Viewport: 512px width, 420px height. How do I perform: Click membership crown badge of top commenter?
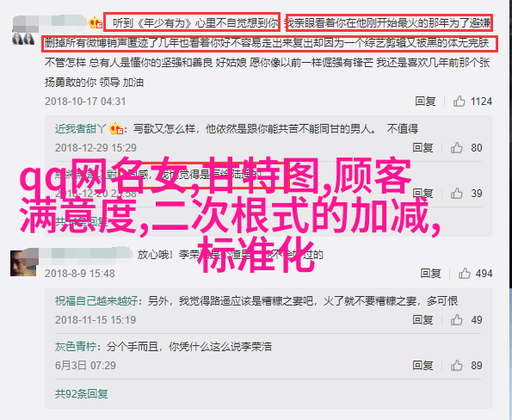96,23
